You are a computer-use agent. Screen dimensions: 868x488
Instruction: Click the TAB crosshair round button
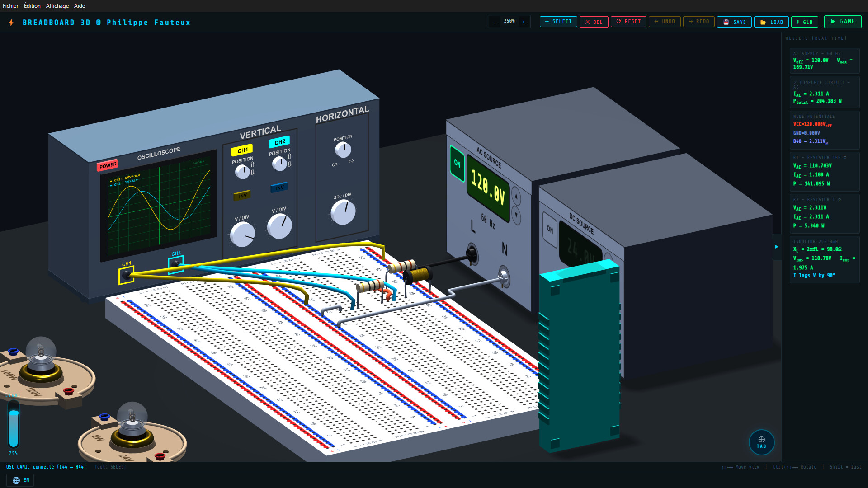[x=761, y=442]
